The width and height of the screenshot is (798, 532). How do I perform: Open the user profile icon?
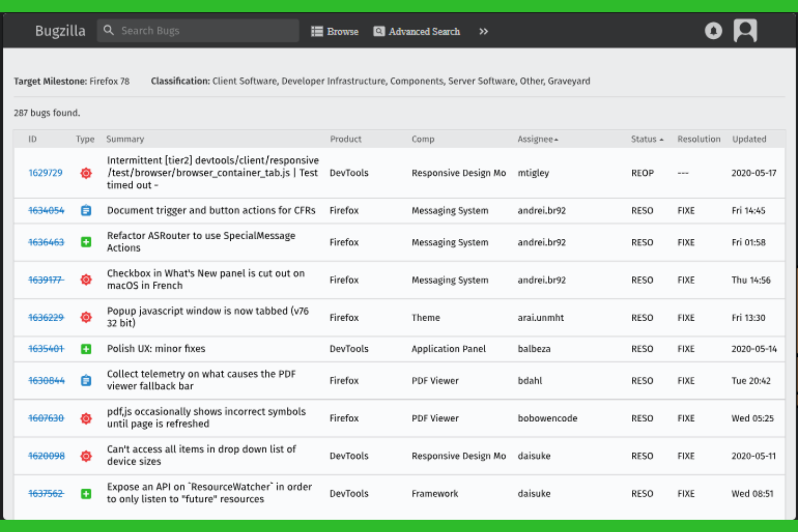pos(746,31)
